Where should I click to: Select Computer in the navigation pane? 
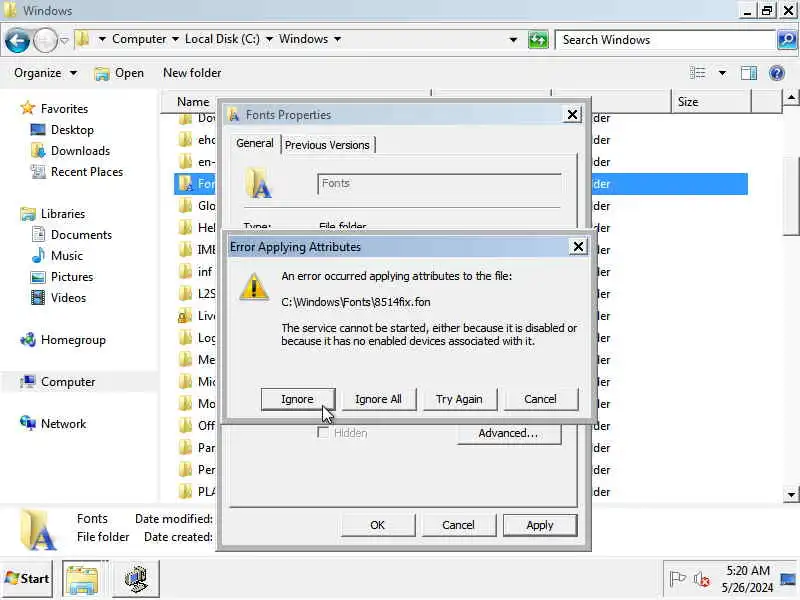click(x=68, y=382)
